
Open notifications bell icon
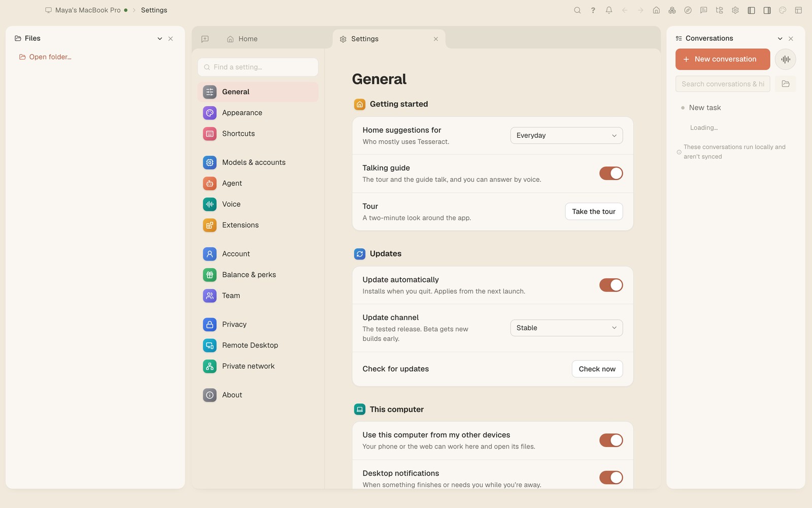[609, 10]
